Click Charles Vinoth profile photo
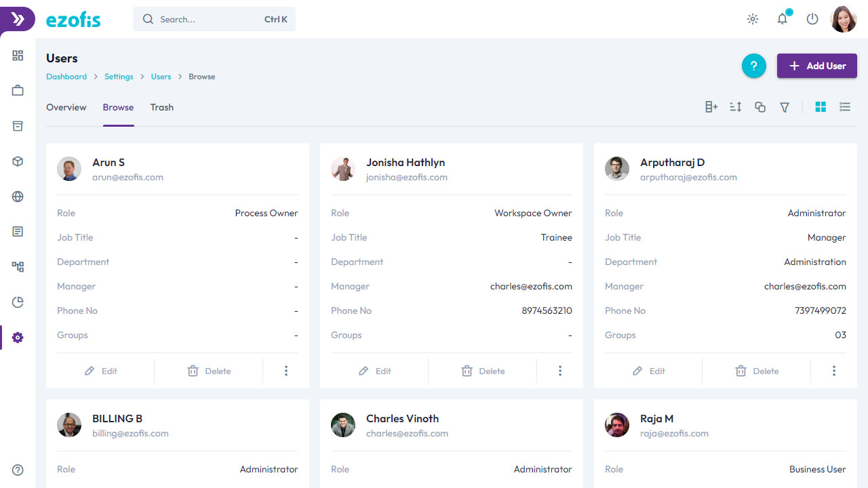Viewport: 868px width, 488px height. pos(343,425)
